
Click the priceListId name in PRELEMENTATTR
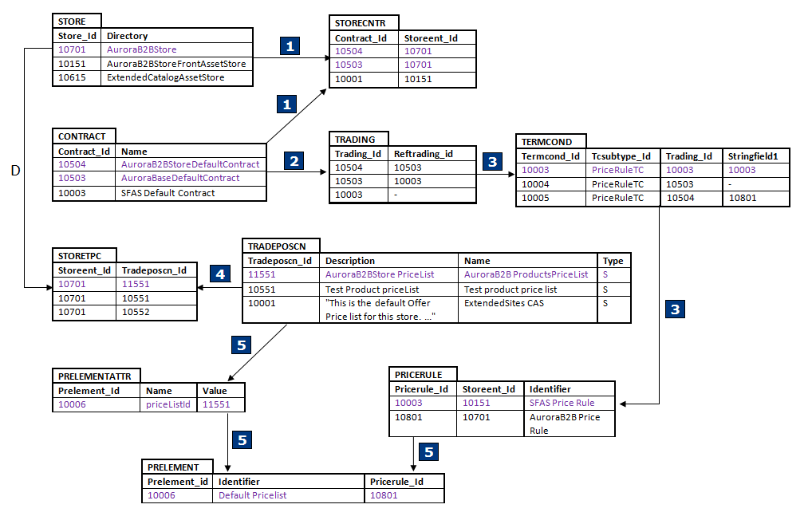168,404
